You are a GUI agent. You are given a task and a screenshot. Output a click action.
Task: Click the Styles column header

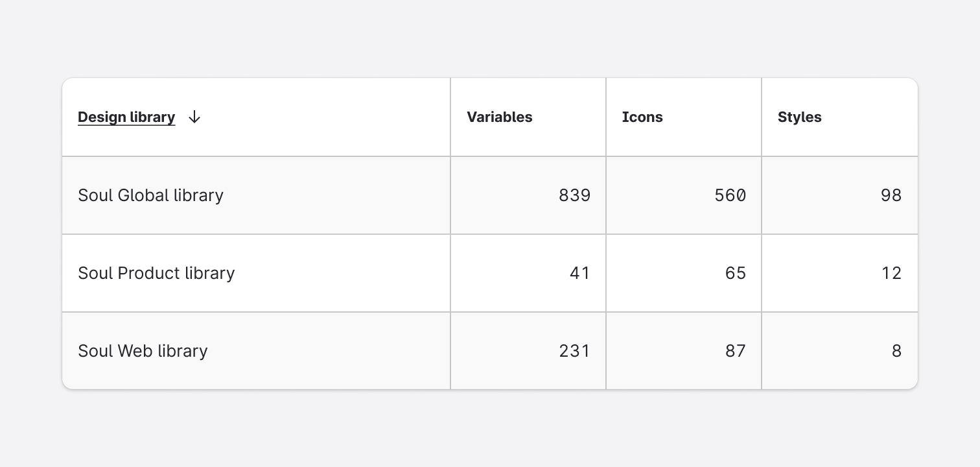point(799,117)
